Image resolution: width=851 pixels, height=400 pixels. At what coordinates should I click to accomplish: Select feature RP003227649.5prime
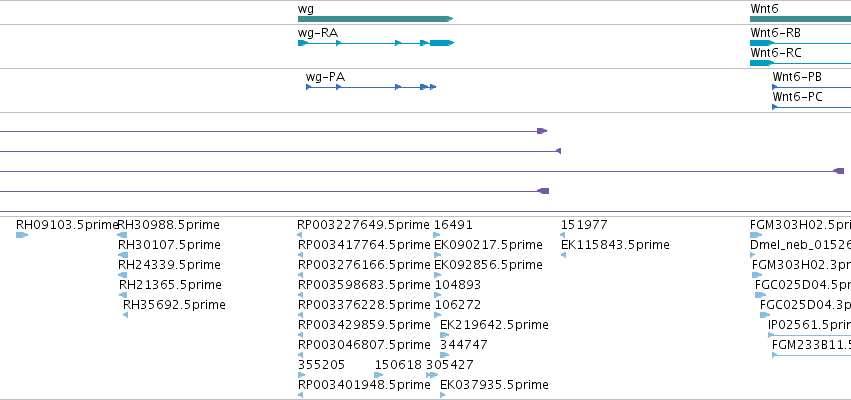[300, 235]
